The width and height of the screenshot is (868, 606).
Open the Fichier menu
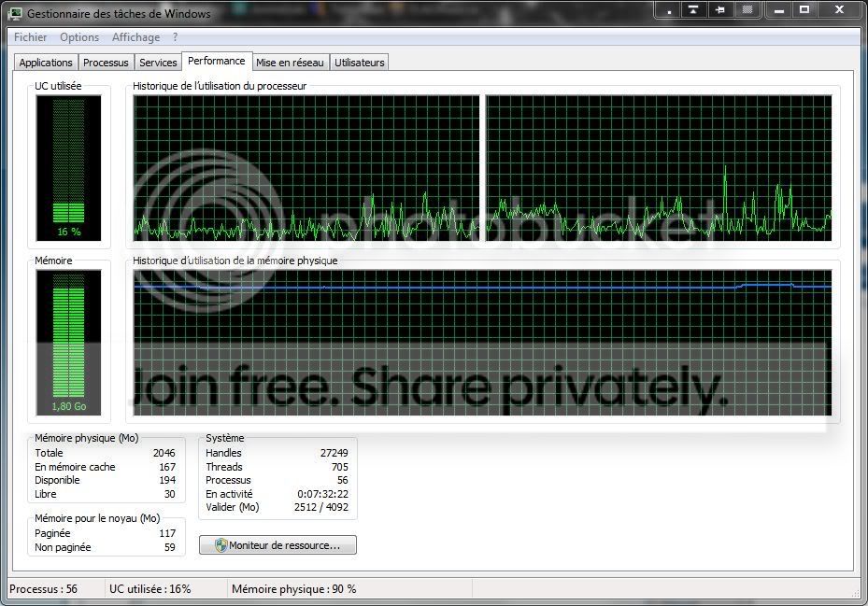tap(30, 37)
